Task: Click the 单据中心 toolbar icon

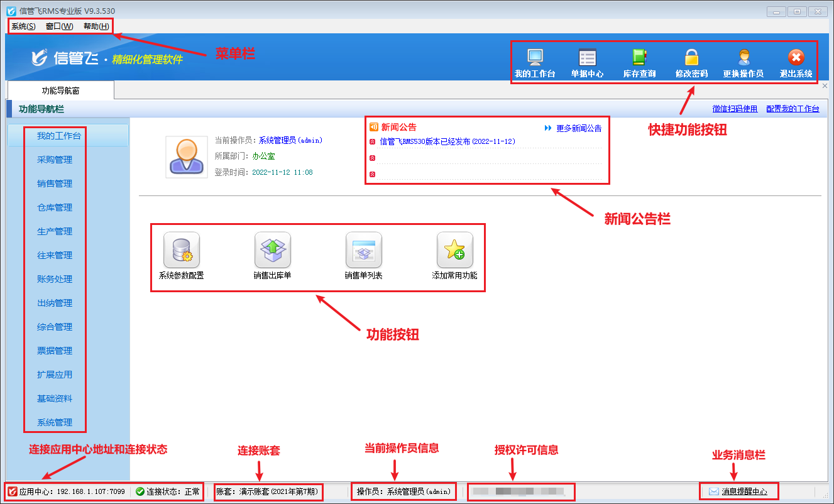Action: (587, 58)
